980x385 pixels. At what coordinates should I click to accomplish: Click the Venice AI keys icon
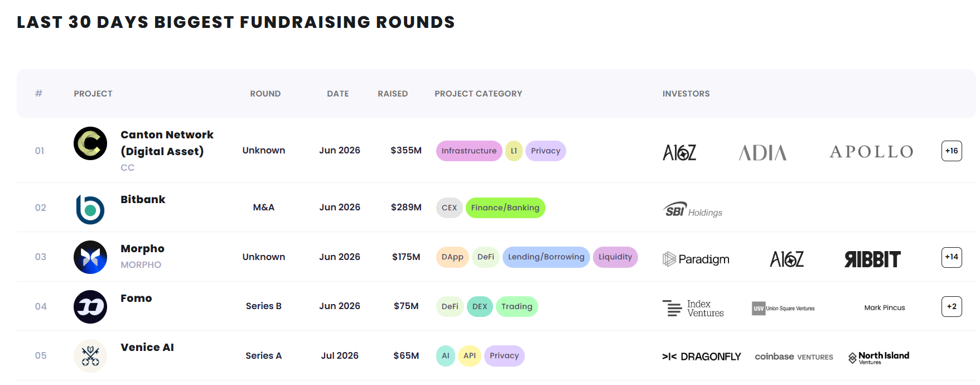90,356
